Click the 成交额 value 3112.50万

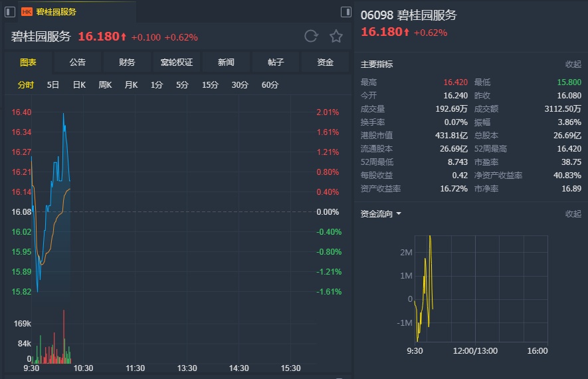point(563,109)
